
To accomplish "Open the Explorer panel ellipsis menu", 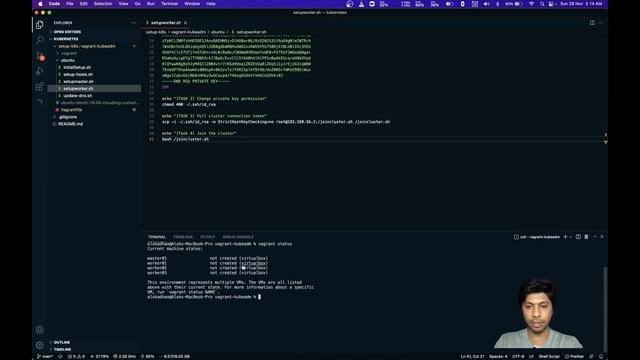I will [x=133, y=23].
